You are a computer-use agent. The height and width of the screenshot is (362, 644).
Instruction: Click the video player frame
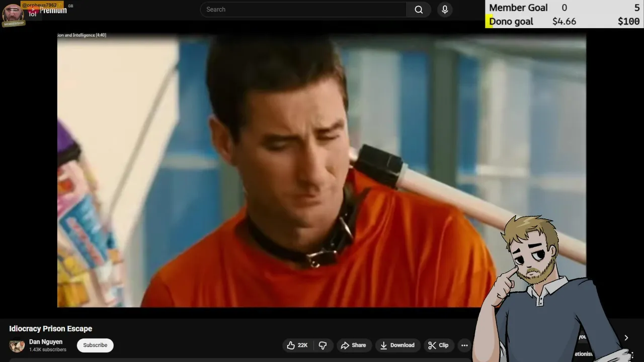[321, 171]
